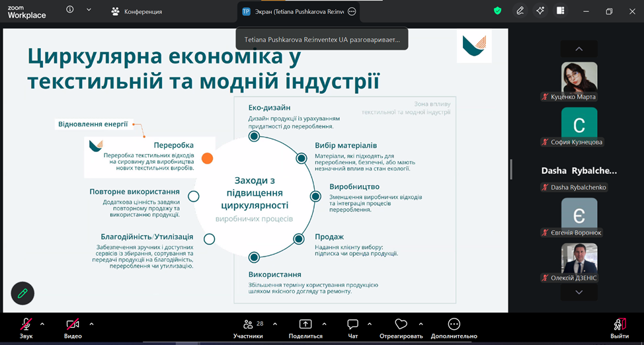Viewport: 644px width, 345px height.
Task: Expand audio options arrow next to Звук
Action: 42,324
